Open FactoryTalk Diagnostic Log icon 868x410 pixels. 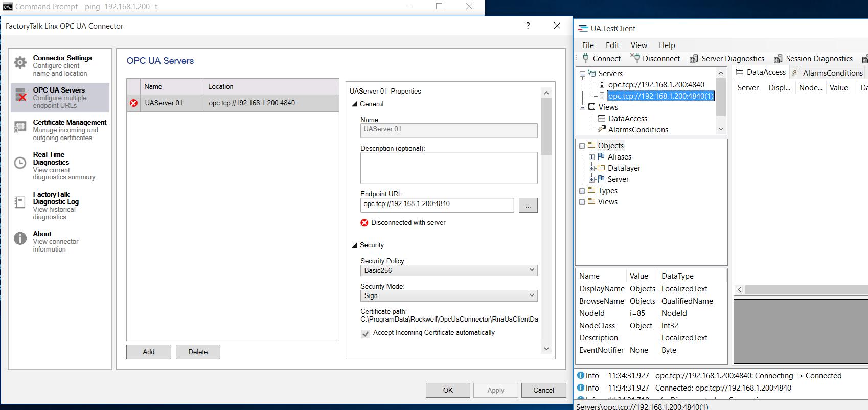(x=20, y=202)
